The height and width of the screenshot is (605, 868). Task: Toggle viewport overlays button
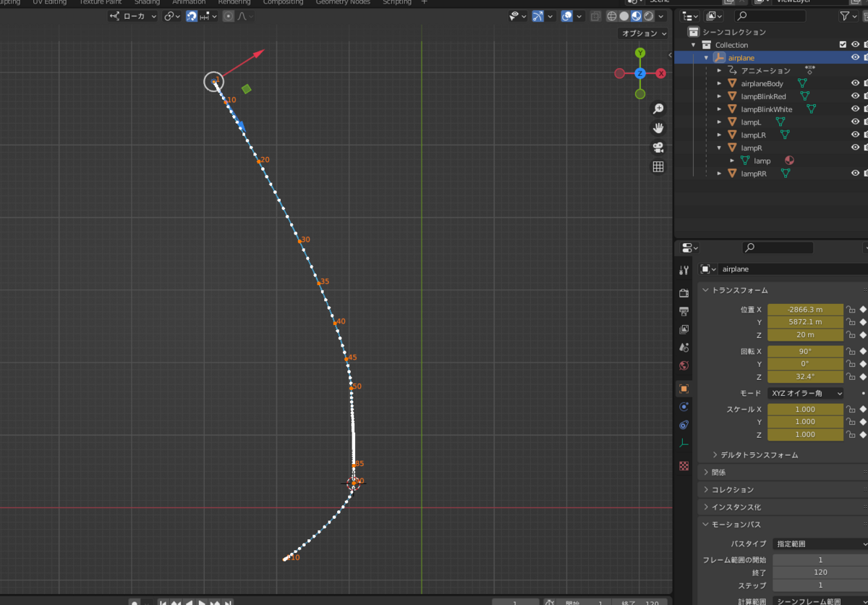(567, 16)
